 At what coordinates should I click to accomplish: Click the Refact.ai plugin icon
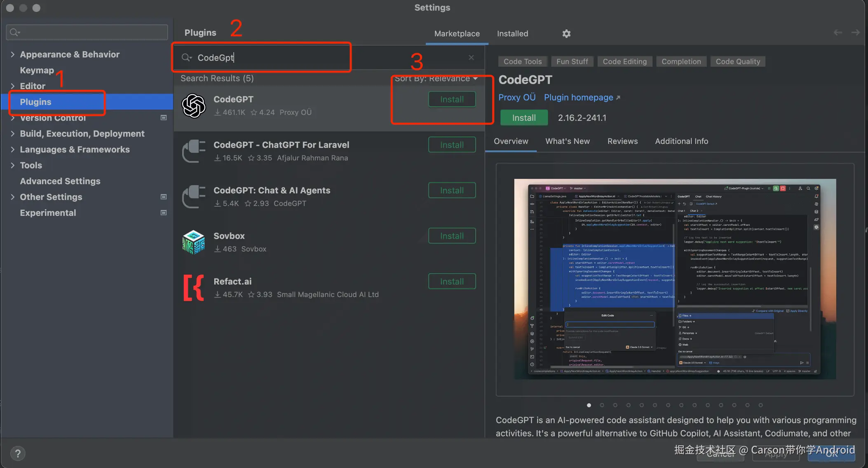coord(194,288)
